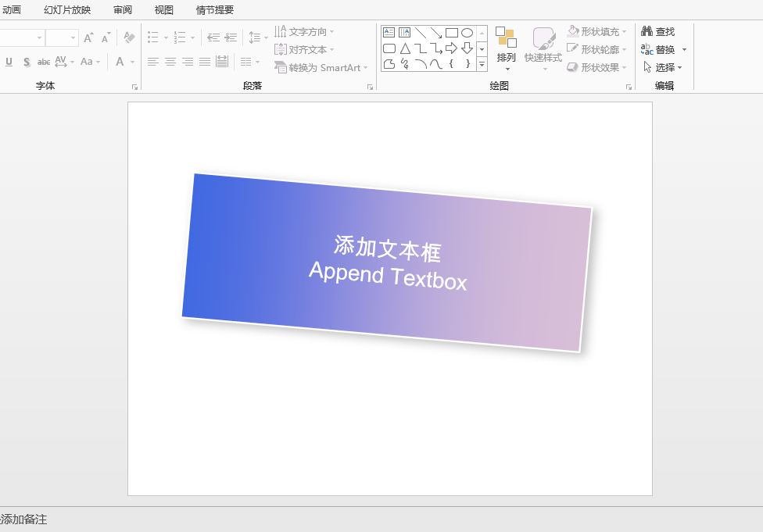Open drawing format dialog launcher in 绘图 group
Image resolution: width=763 pixels, height=532 pixels.
coord(629,87)
